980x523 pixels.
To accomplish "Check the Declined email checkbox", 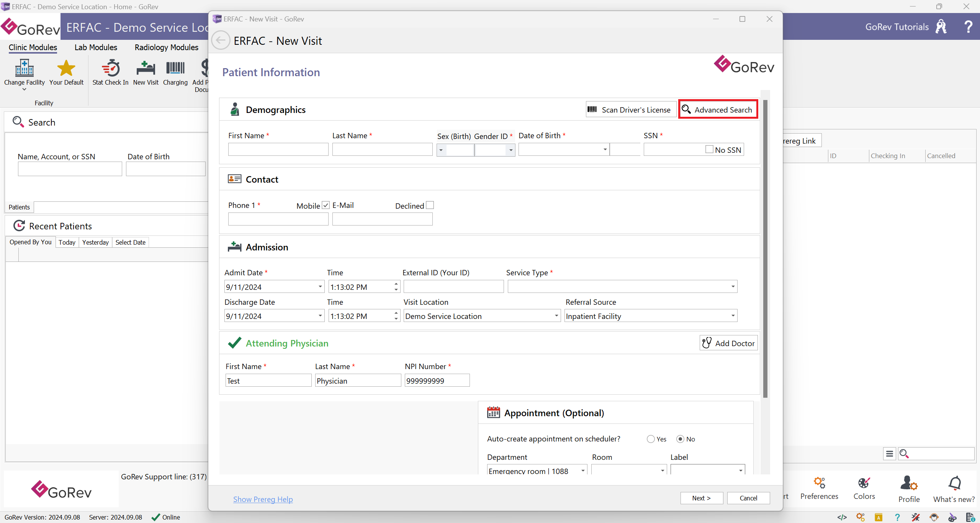I will [x=430, y=205].
